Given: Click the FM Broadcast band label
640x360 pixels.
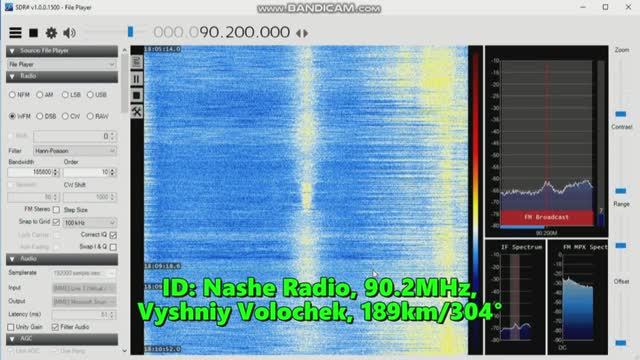Looking at the screenshot, I should pyautogui.click(x=547, y=217).
